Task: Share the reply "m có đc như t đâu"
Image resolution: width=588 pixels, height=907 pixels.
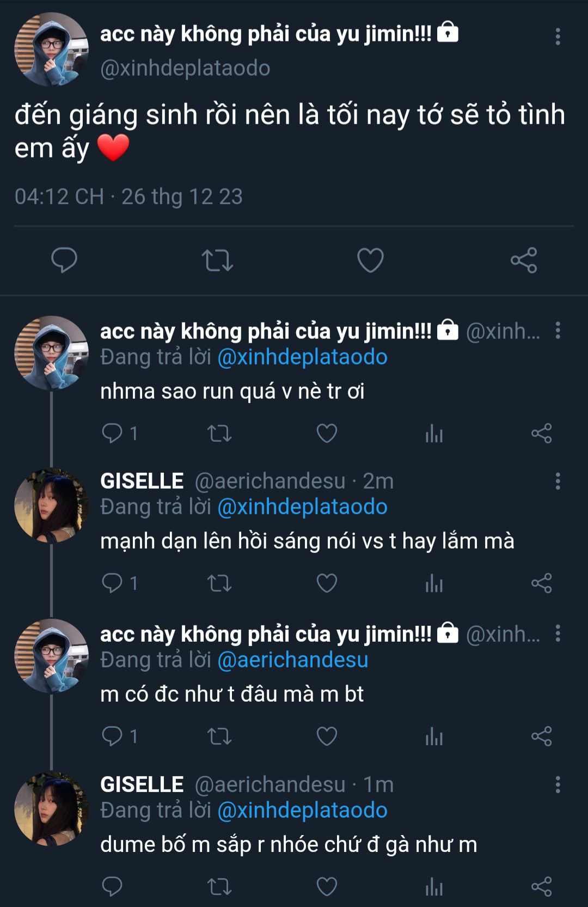Action: [541, 736]
